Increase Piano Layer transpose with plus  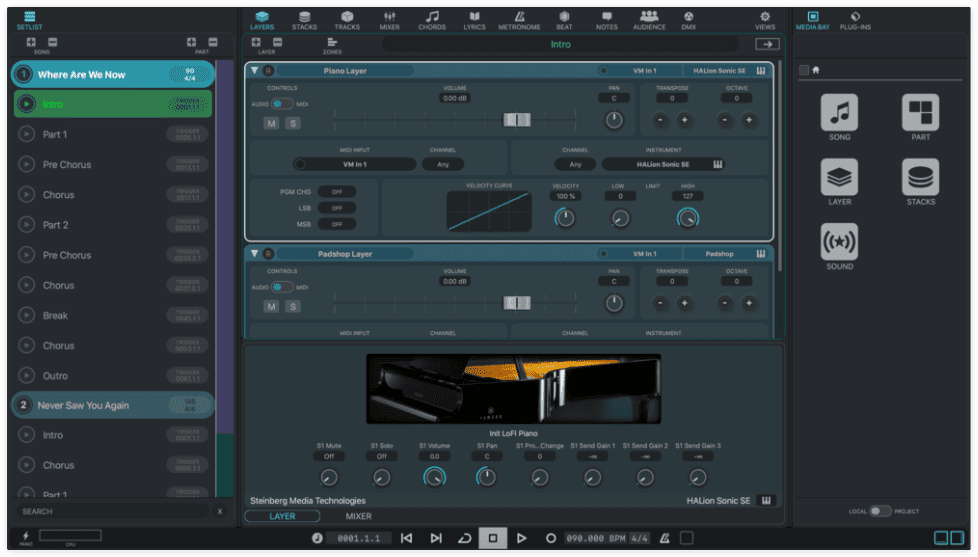click(x=684, y=120)
